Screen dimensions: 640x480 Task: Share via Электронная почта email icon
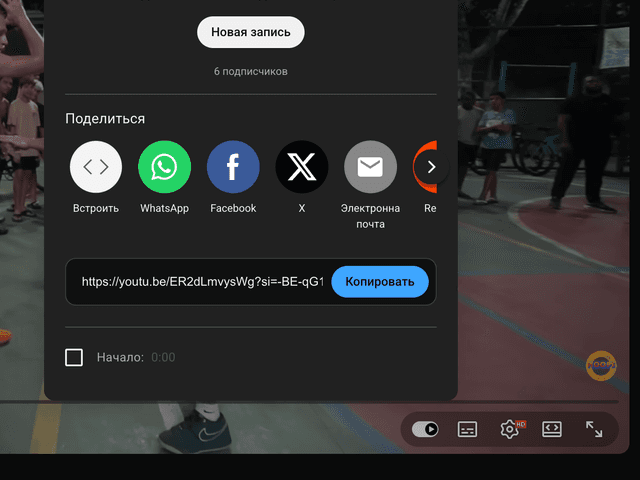pos(370,167)
